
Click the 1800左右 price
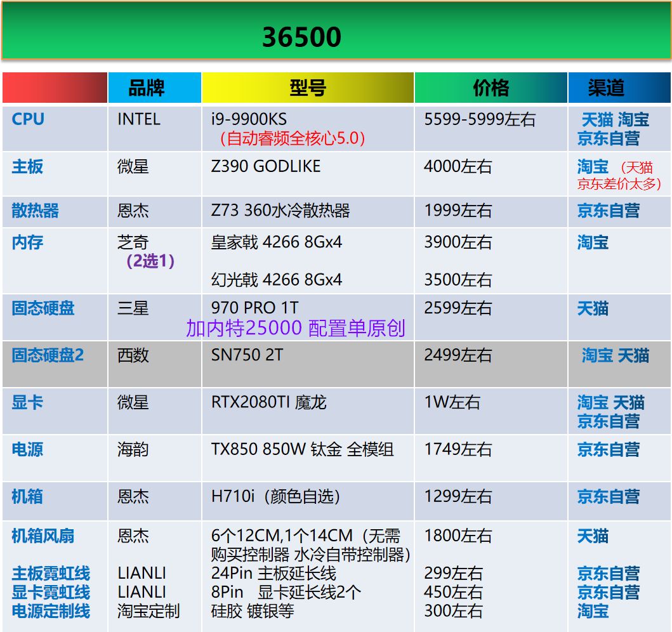pos(458,536)
